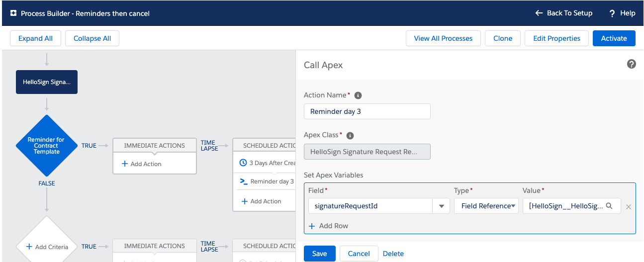This screenshot has width=644, height=262.
Task: Click the Process Builder logo icon
Action: [x=13, y=13]
